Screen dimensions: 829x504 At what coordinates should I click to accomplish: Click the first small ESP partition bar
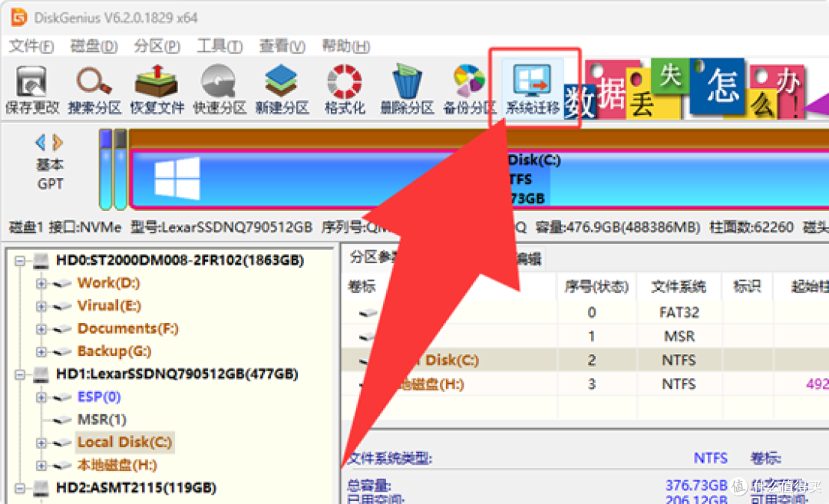[106, 169]
